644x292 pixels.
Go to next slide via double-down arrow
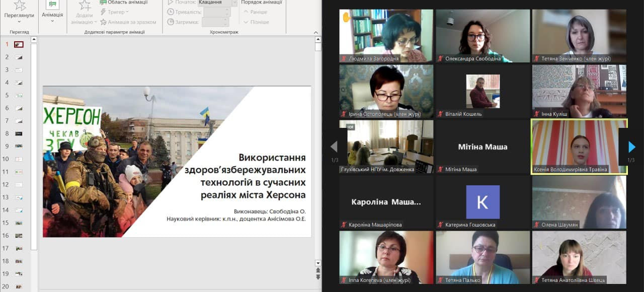tap(318, 277)
